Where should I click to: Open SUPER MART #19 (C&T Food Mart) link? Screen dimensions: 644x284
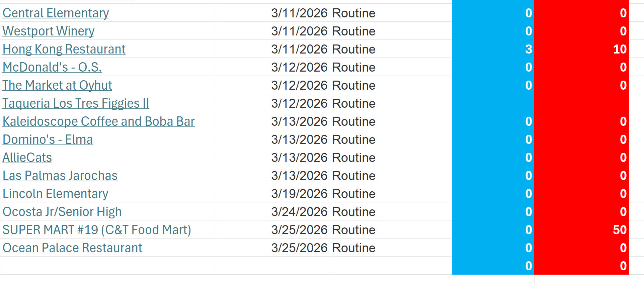pyautogui.click(x=97, y=230)
